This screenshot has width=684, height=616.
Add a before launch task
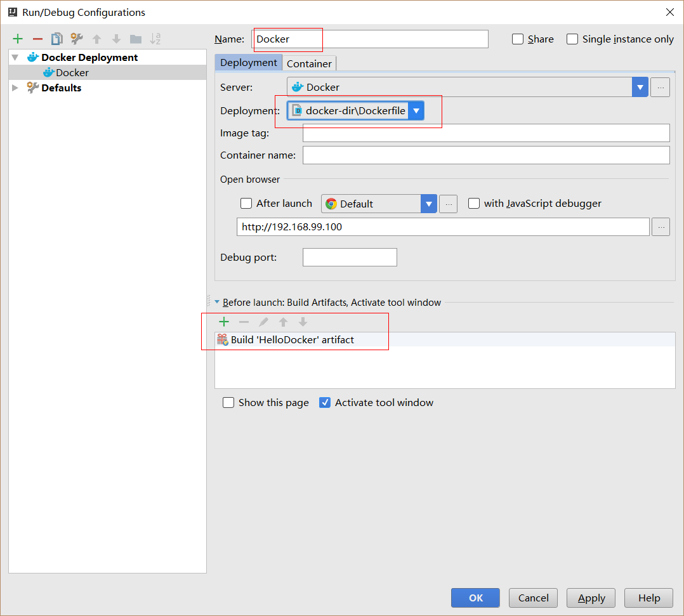coord(224,322)
